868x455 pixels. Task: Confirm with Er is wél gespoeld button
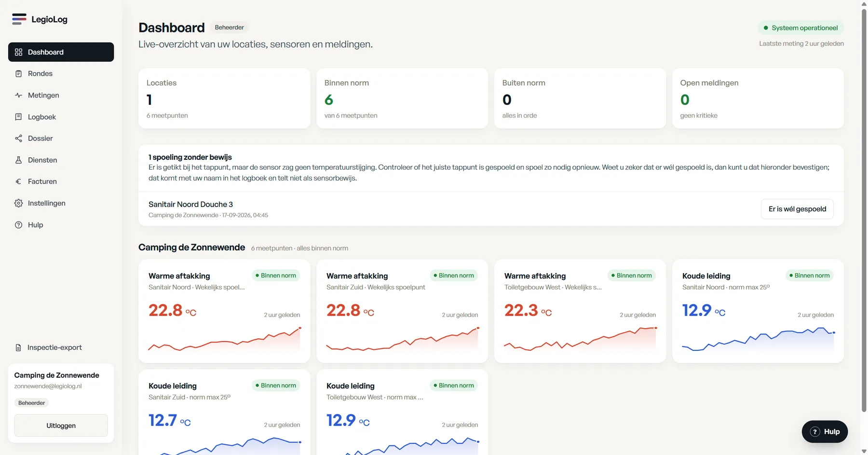tap(797, 209)
